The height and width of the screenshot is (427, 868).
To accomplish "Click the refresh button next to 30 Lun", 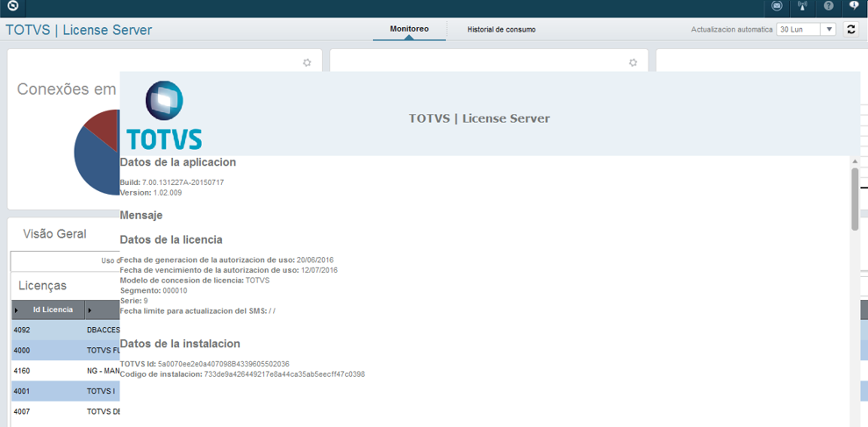I will coord(850,29).
